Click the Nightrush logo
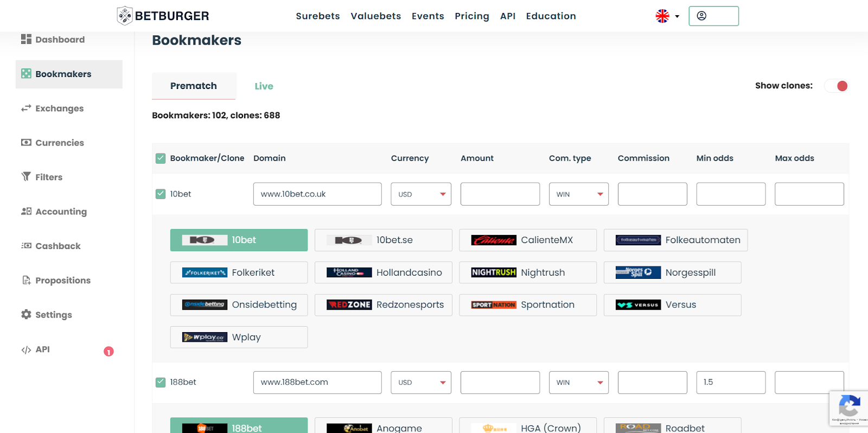The height and width of the screenshot is (433, 868). (494, 272)
